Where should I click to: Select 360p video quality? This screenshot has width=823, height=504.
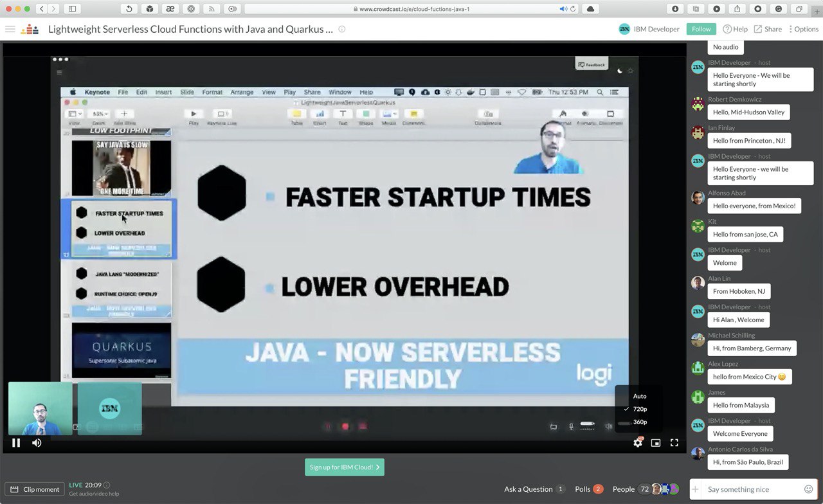tap(638, 422)
